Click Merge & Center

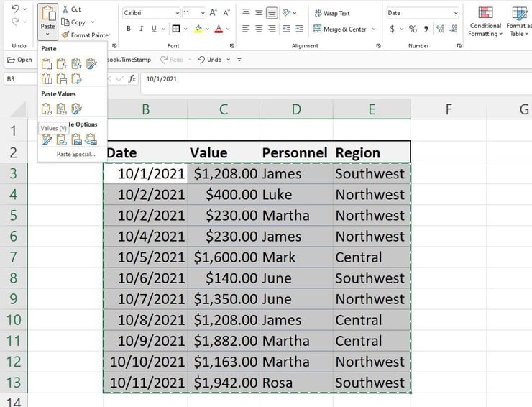coord(340,29)
